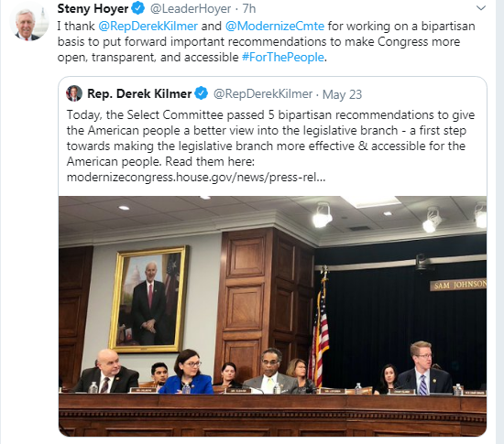Image resolution: width=504 pixels, height=444 pixels.
Task: Click the Sam Johnson nameplate in photo
Action: [458, 285]
